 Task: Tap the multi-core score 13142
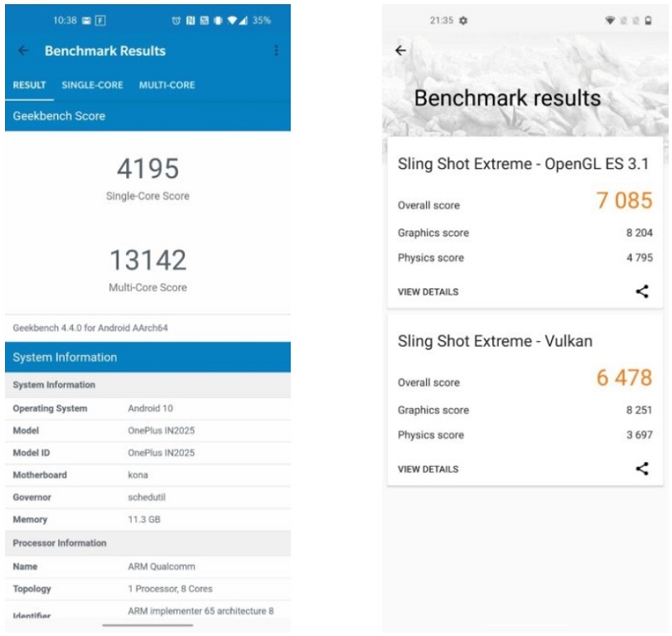148,260
